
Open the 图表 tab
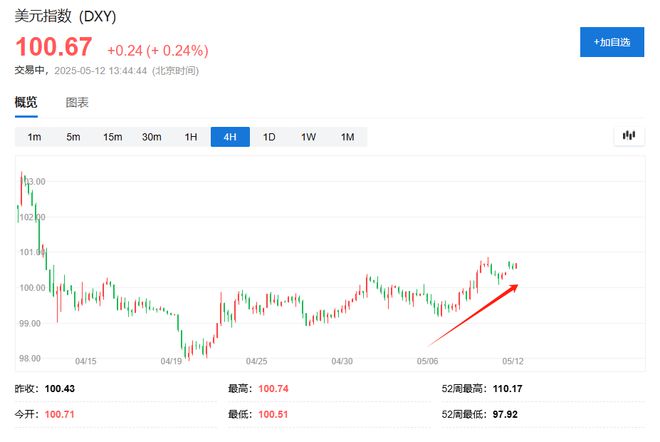point(77,102)
